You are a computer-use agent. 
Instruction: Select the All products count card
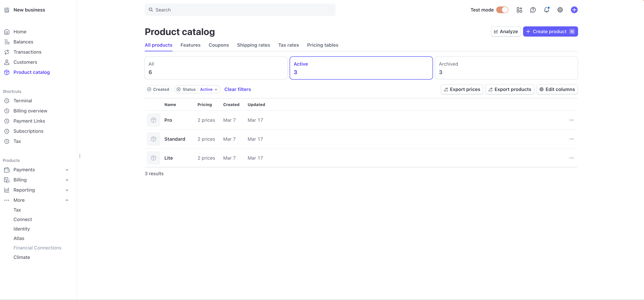(x=216, y=68)
